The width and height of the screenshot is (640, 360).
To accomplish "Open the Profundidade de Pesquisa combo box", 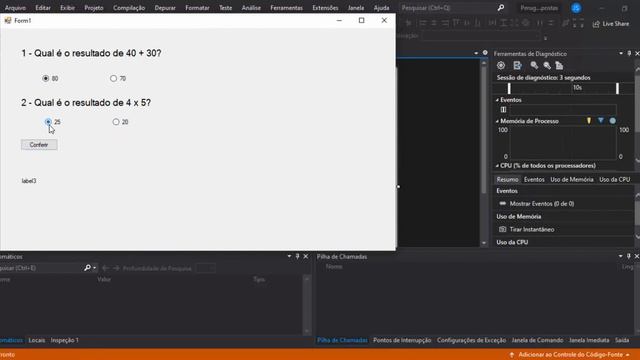I will (206, 268).
